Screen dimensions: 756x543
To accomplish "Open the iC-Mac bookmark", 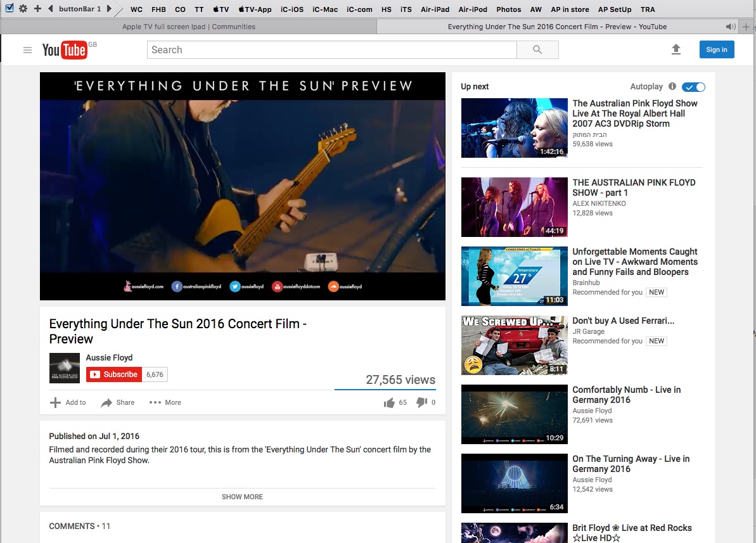I will [x=325, y=9].
